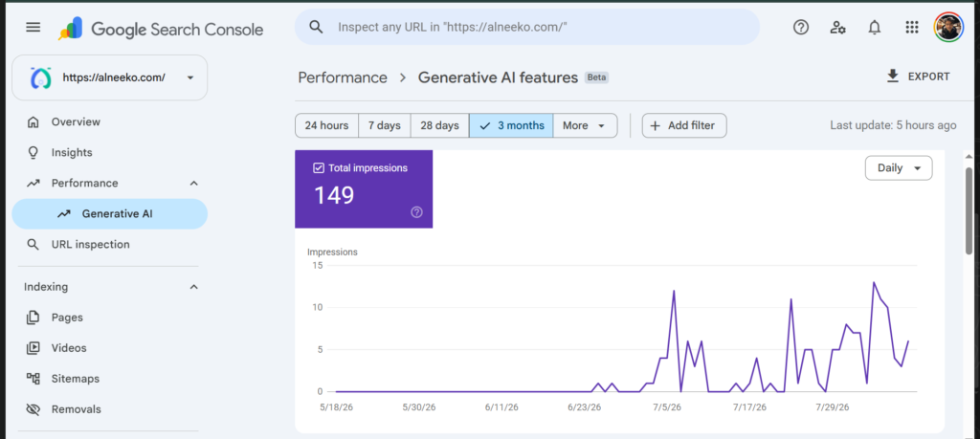
Task: Click the 6/23/26 chart date label
Action: pos(585,407)
